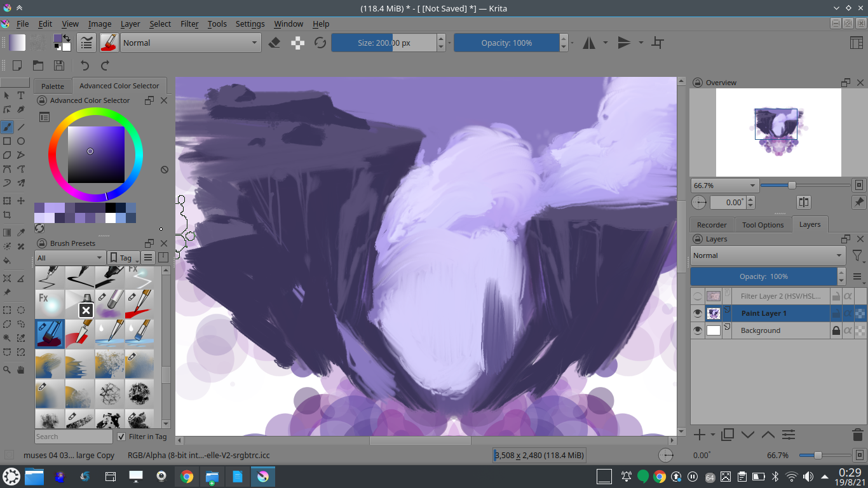Image resolution: width=868 pixels, height=488 pixels.
Task: Click the brush preset search field
Action: point(72,437)
